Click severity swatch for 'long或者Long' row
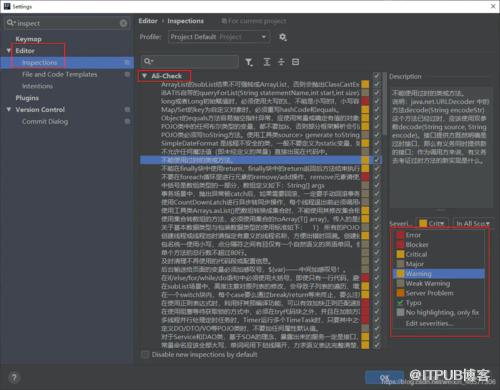This screenshot has width=500, height=390. (x=365, y=101)
